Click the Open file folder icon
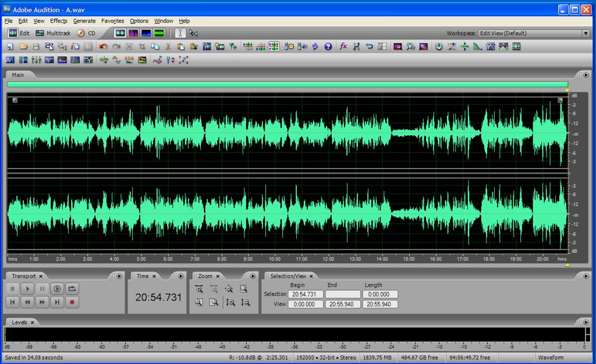This screenshot has width=596, height=364. tap(23, 47)
